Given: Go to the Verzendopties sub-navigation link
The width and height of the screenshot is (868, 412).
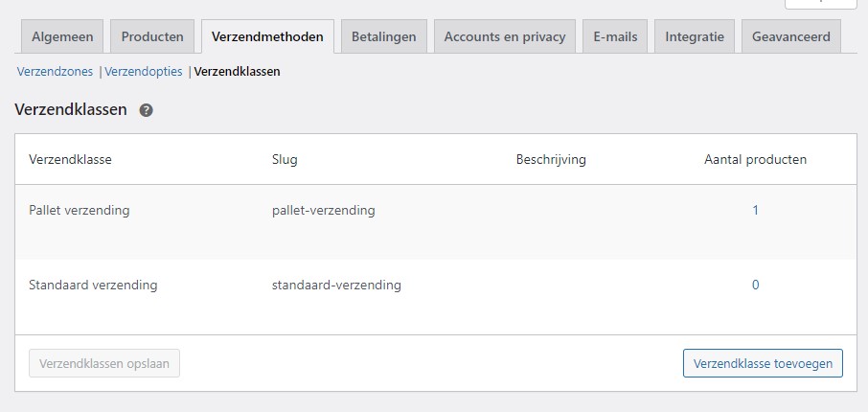Looking at the screenshot, I should [144, 72].
